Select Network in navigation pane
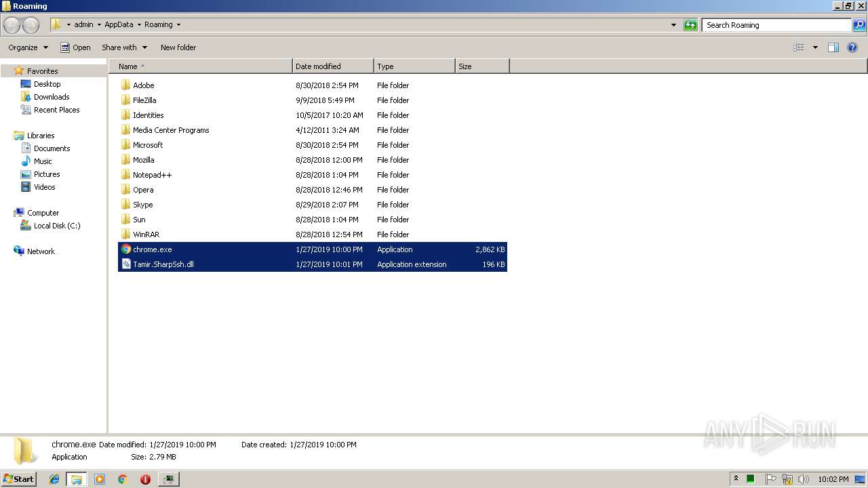Image resolution: width=868 pixels, height=488 pixels. click(41, 251)
